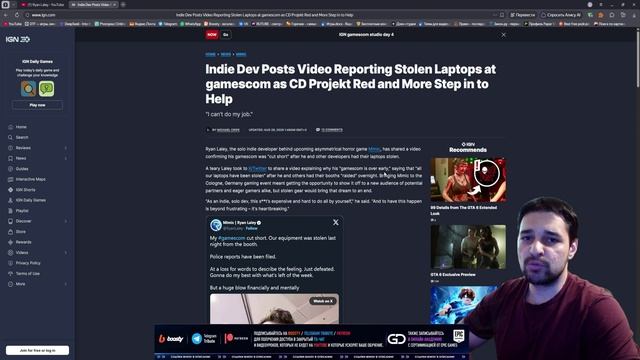Open the Mimic game link in article
The image size is (640, 360).
point(374,149)
